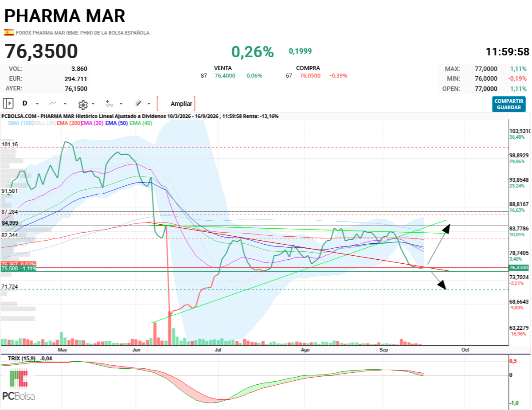Toggle the EMA (50) indicator label
Screen dimensions: 532x410
coord(117,123)
